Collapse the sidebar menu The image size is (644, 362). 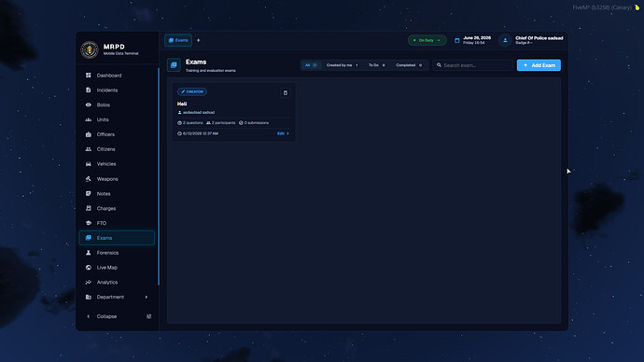[x=106, y=316]
